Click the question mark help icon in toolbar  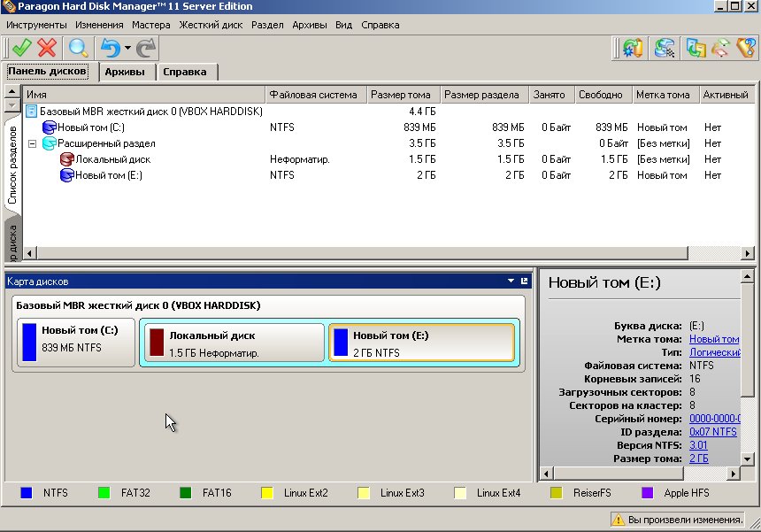(745, 49)
